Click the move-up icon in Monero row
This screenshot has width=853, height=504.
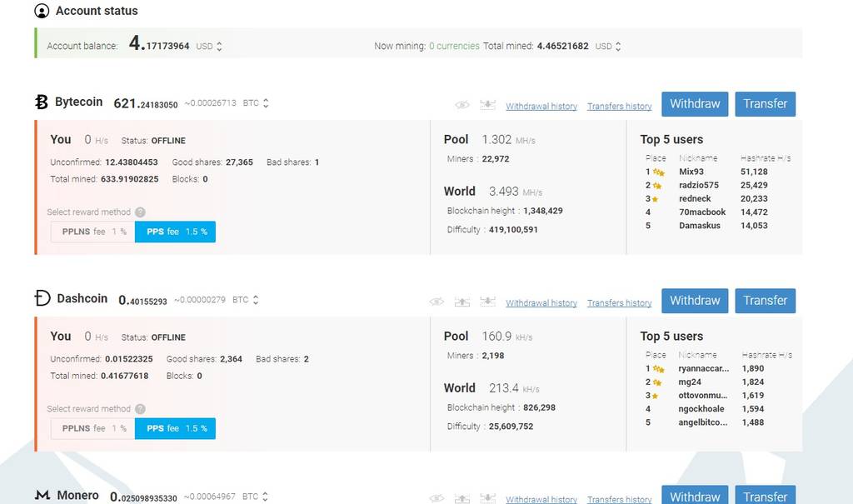(461, 498)
